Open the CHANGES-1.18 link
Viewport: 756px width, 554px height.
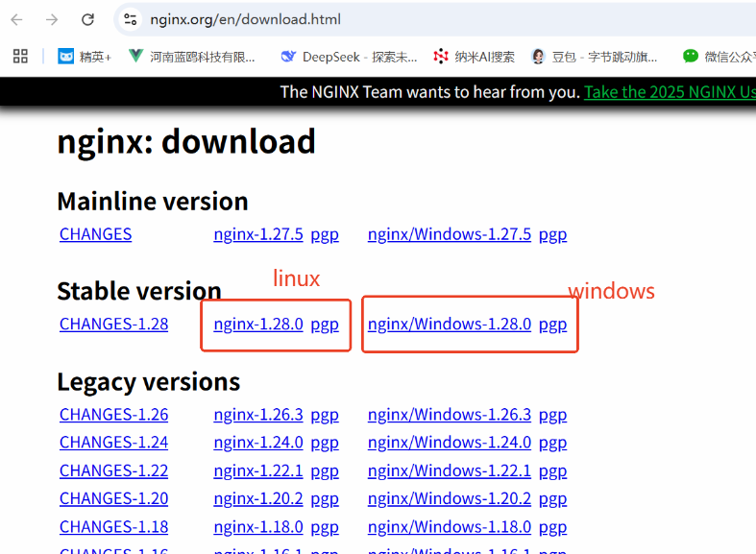[x=113, y=527]
